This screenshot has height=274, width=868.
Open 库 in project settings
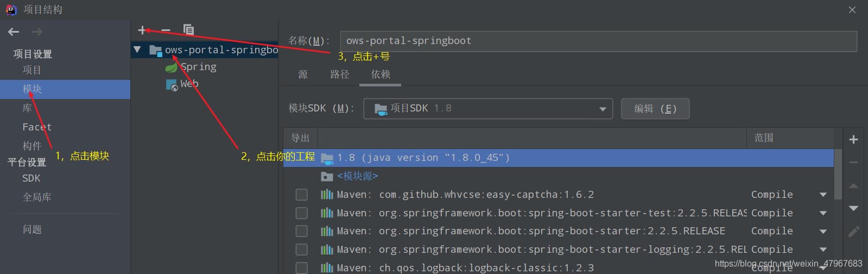[x=27, y=108]
